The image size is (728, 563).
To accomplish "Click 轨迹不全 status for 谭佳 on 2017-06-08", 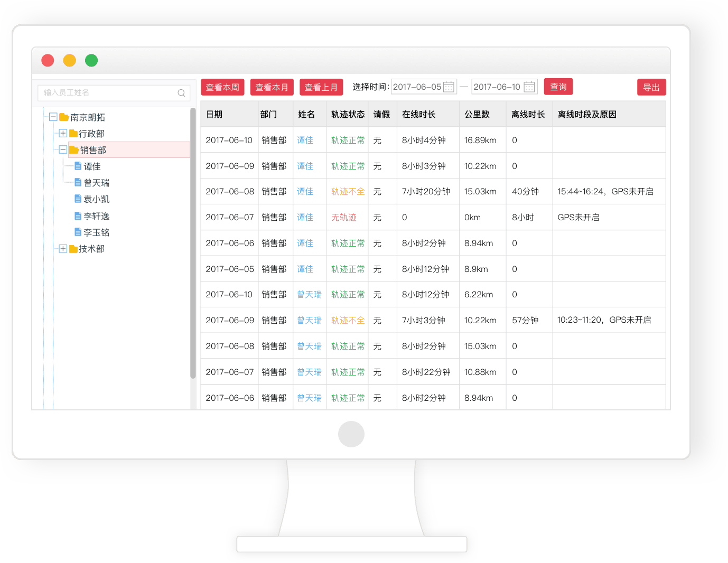I will (348, 191).
